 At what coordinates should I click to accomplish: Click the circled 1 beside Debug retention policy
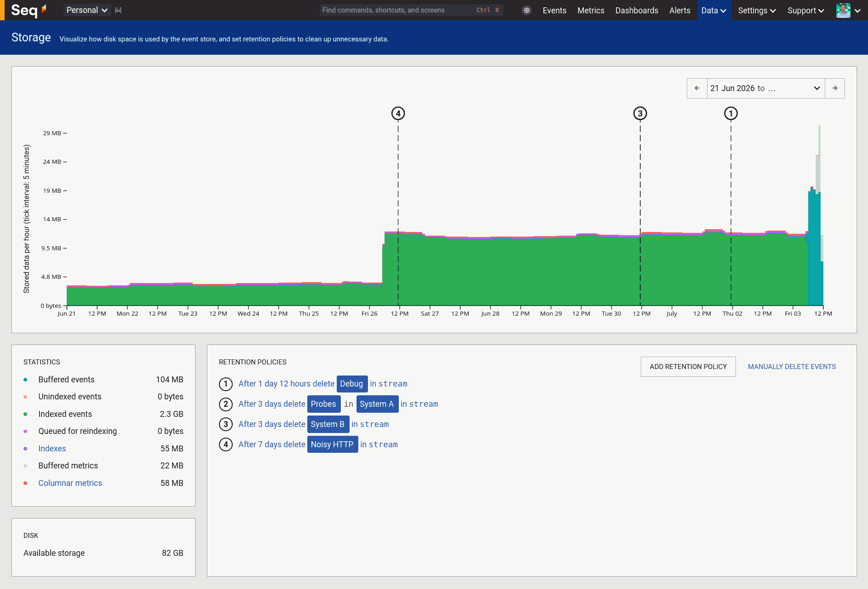pos(226,384)
